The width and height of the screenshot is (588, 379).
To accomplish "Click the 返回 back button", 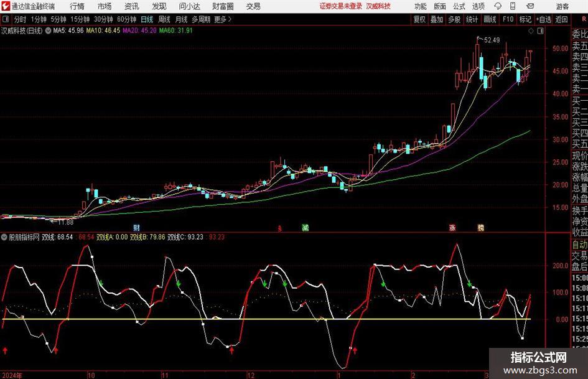I will click(561, 19).
